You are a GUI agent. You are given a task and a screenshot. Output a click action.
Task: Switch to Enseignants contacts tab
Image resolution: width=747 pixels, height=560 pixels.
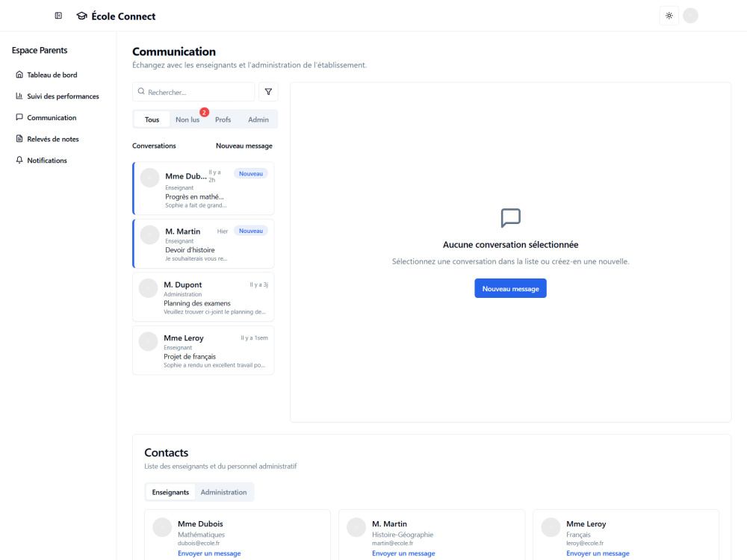[x=170, y=492]
